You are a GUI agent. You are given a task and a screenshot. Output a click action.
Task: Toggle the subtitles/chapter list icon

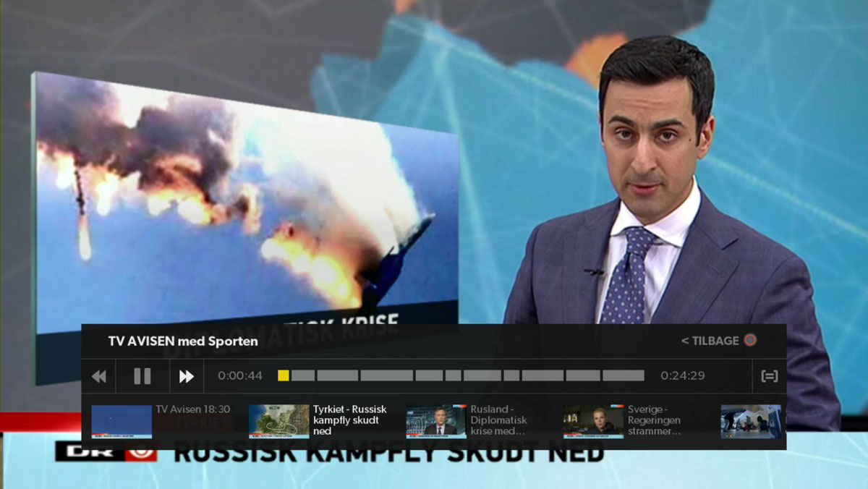[x=769, y=376]
